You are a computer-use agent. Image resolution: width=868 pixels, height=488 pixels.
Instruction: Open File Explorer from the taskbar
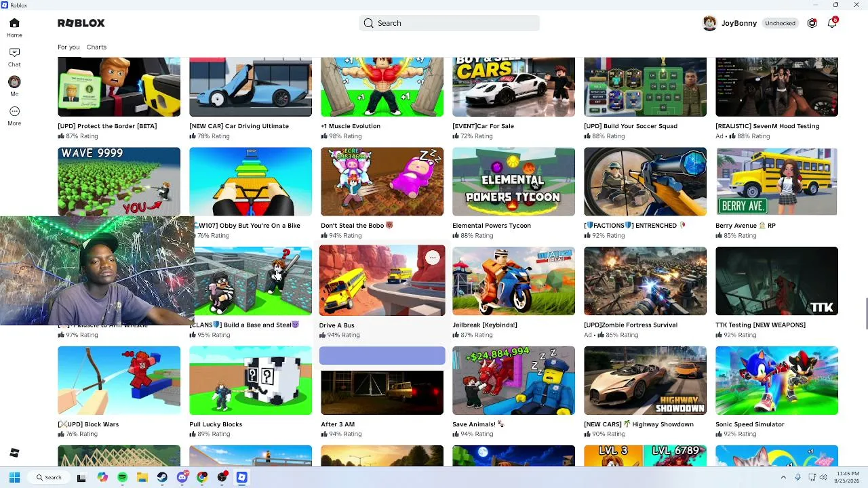142,477
